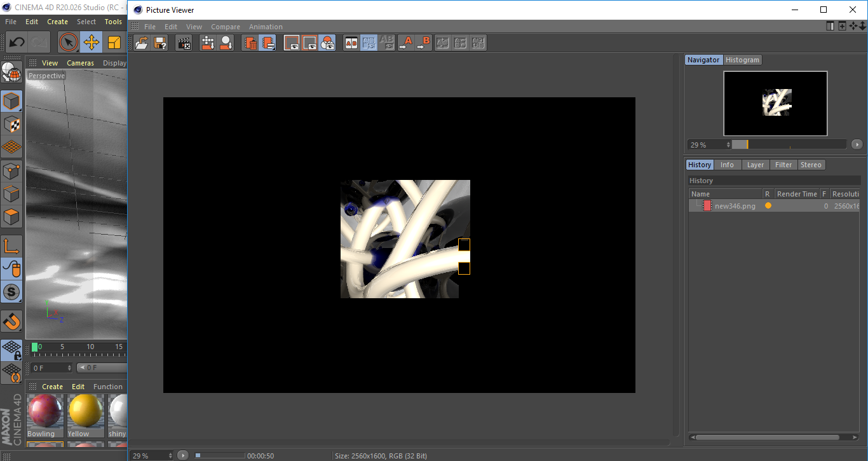Viewport: 868px width, 461px height.
Task: Click the 29 % zoom field in Navigator
Action: [709, 144]
